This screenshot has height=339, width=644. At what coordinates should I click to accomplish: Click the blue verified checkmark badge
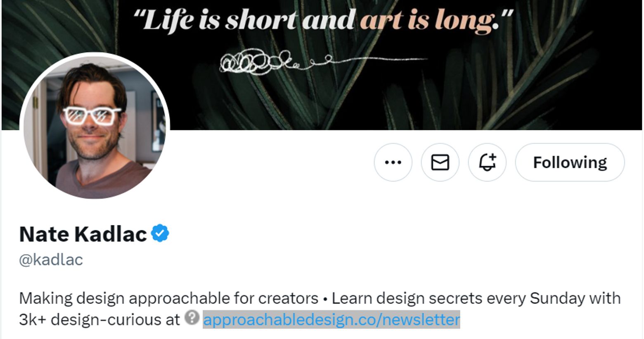coord(160,234)
